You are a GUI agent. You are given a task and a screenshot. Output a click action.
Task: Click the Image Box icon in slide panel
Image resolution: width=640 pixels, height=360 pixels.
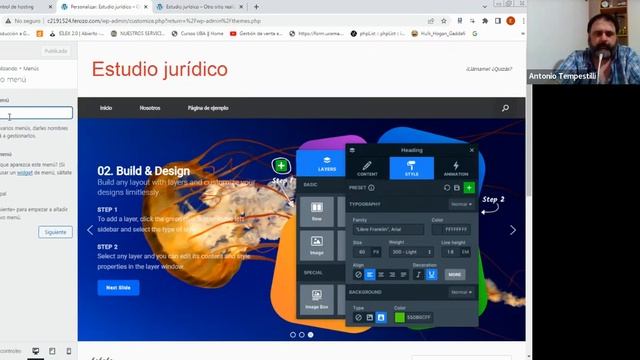click(317, 299)
